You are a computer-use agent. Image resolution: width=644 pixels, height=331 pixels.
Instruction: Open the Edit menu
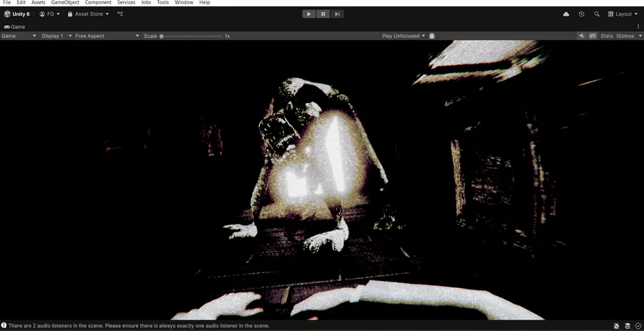pos(21,2)
